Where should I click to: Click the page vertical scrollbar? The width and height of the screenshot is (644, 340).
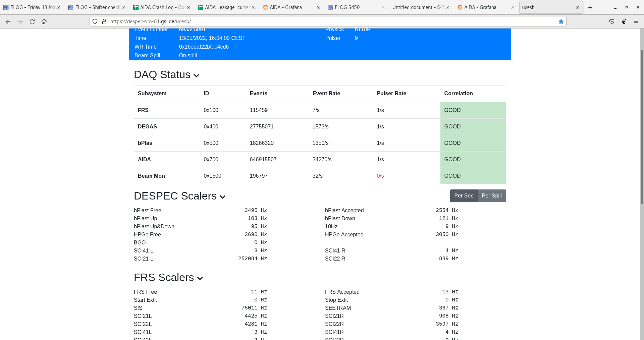tap(642, 127)
